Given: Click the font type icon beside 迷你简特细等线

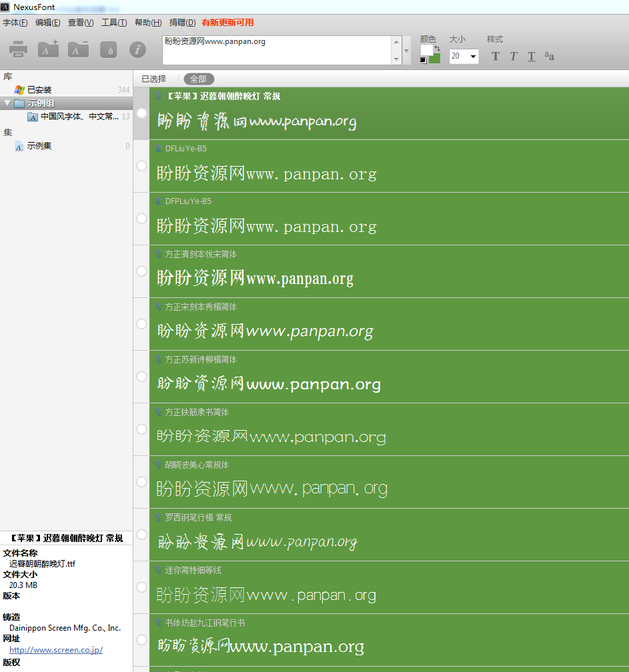Looking at the screenshot, I should [x=158, y=570].
